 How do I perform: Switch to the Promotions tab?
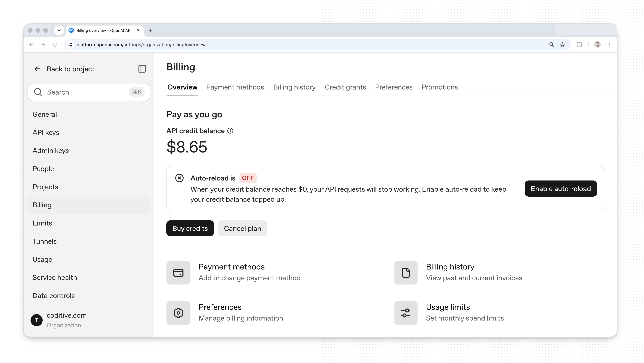click(440, 87)
